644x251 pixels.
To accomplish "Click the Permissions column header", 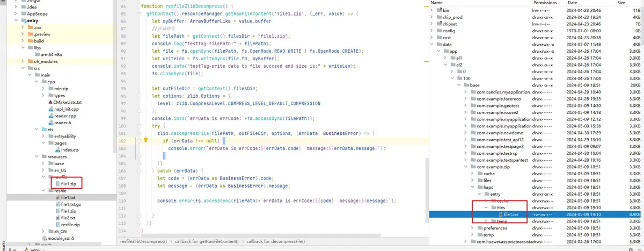I will point(545,3).
